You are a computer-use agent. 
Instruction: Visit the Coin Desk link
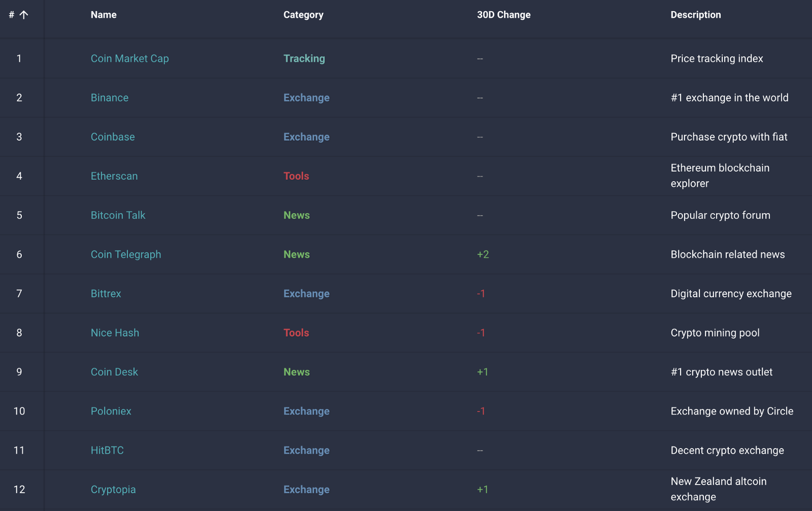(x=114, y=372)
